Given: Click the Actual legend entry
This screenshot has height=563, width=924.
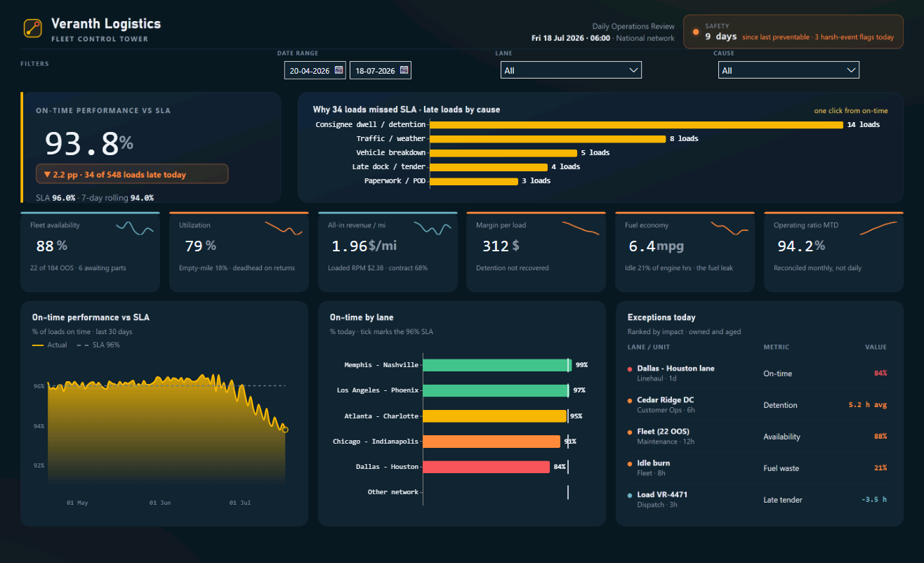Looking at the screenshot, I should point(50,345).
